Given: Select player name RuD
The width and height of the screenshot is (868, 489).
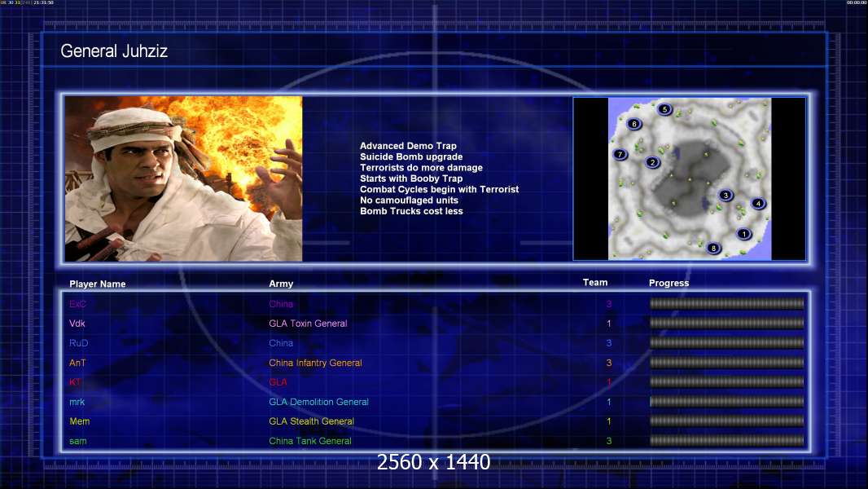Looking at the screenshot, I should point(79,343).
